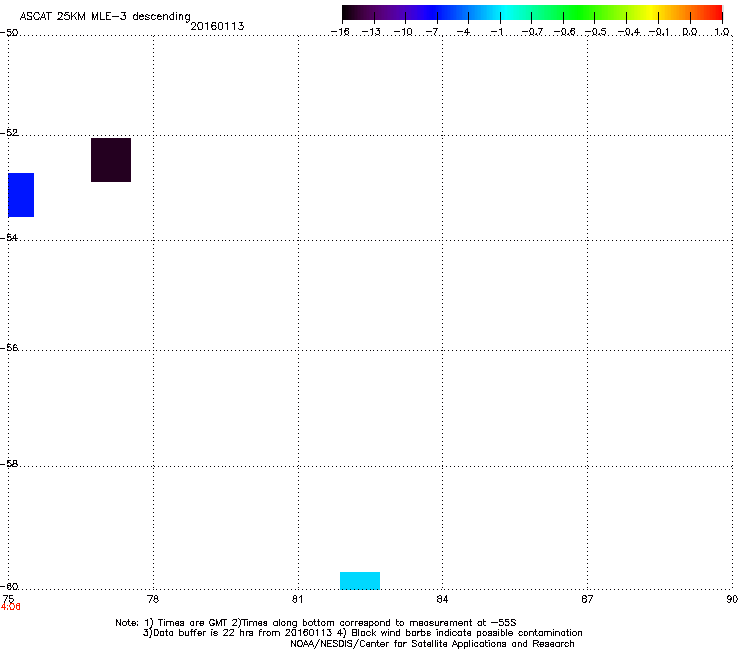Click colorbar label '-16'
740x650 pixels.
click(340, 32)
